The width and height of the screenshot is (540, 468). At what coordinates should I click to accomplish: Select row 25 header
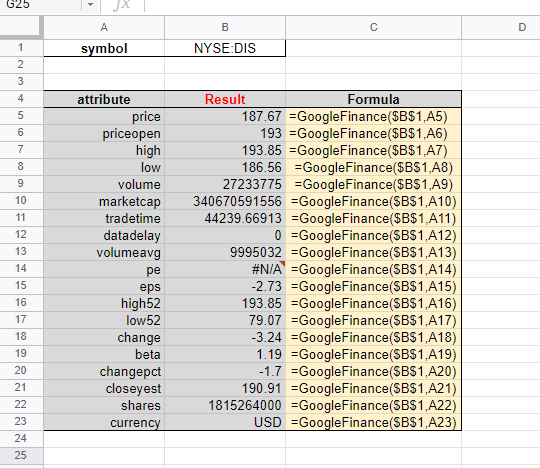[x=21, y=456]
